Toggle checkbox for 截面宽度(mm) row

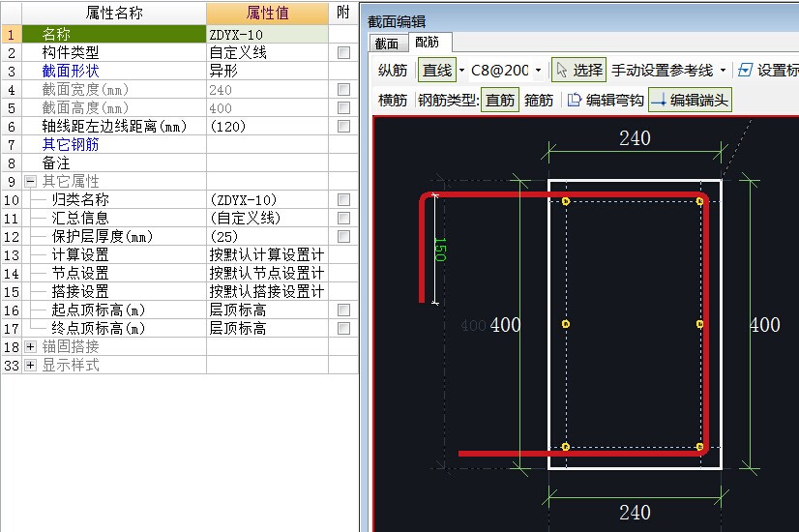[344, 90]
